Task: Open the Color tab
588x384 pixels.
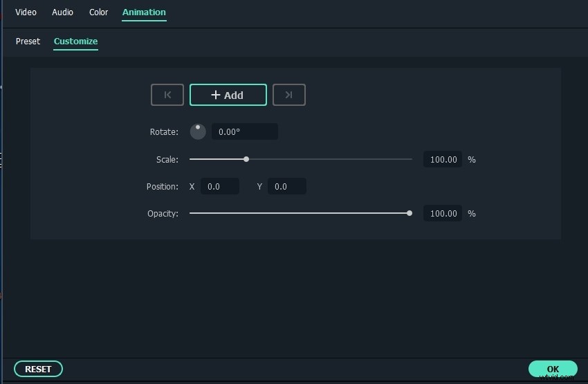Action: (x=99, y=12)
